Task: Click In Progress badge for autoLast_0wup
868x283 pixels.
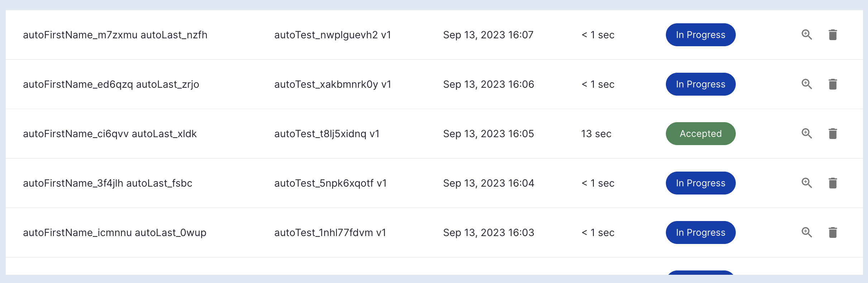Action: (701, 232)
